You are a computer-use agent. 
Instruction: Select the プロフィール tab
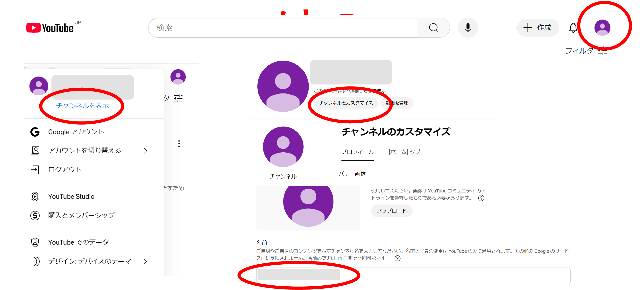(358, 151)
